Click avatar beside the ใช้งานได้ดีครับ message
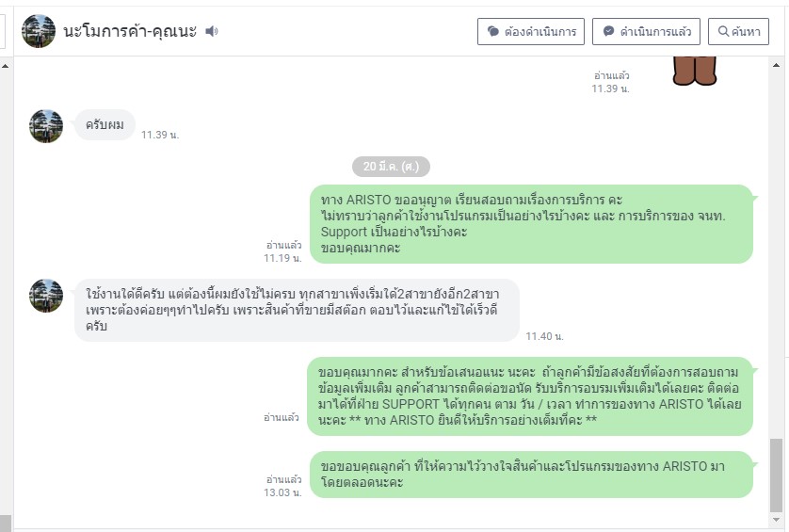 pos(46,296)
